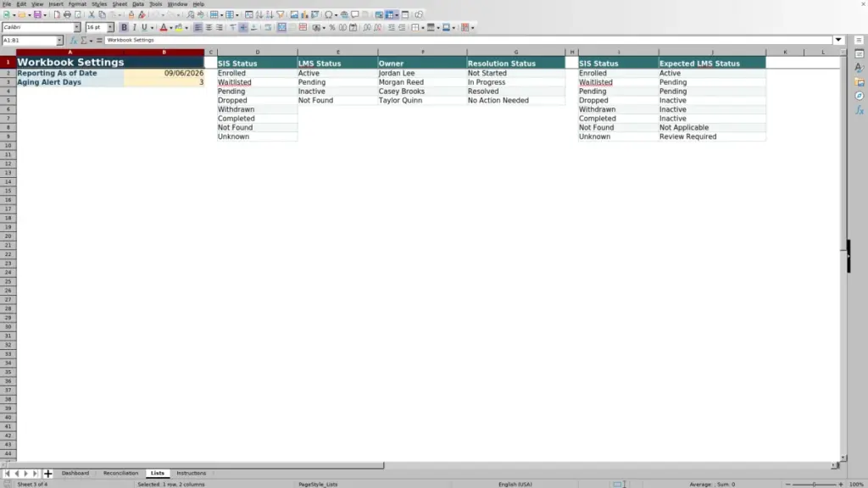The height and width of the screenshot is (488, 868).
Task: Switch to the Instructions sheet tab
Action: coord(191,473)
